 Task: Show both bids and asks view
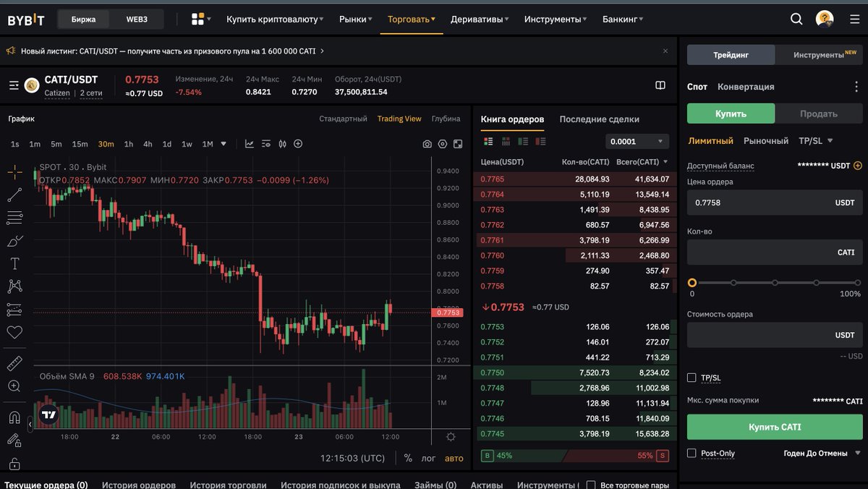(488, 142)
